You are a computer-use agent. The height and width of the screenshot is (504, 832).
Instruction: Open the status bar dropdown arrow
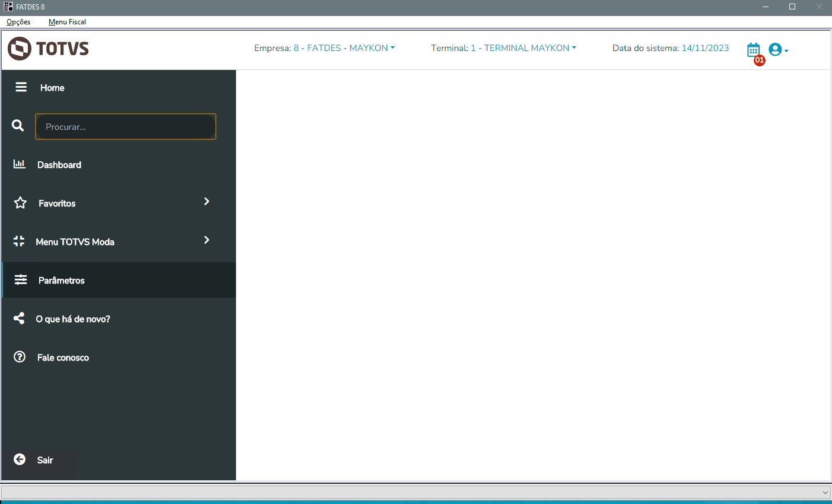[825, 492]
